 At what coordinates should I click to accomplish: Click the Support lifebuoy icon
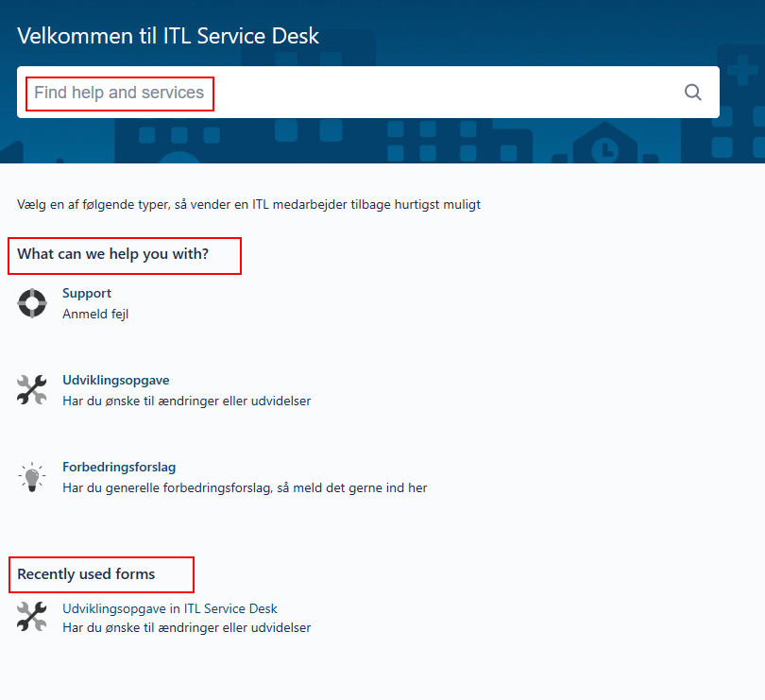point(32,303)
